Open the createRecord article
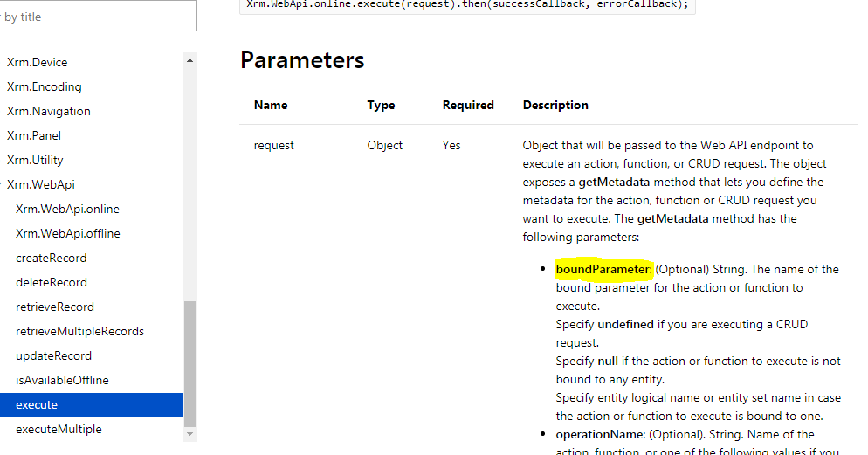This screenshot has height=455, width=868. pos(51,258)
